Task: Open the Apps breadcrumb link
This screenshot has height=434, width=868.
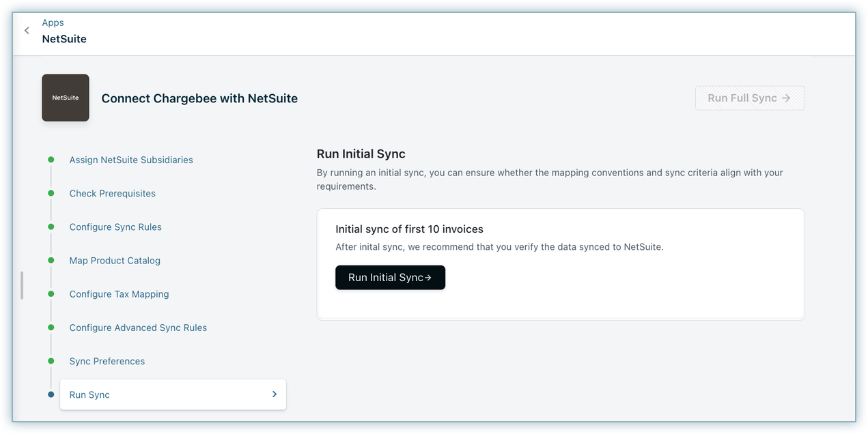Action: pos(53,23)
